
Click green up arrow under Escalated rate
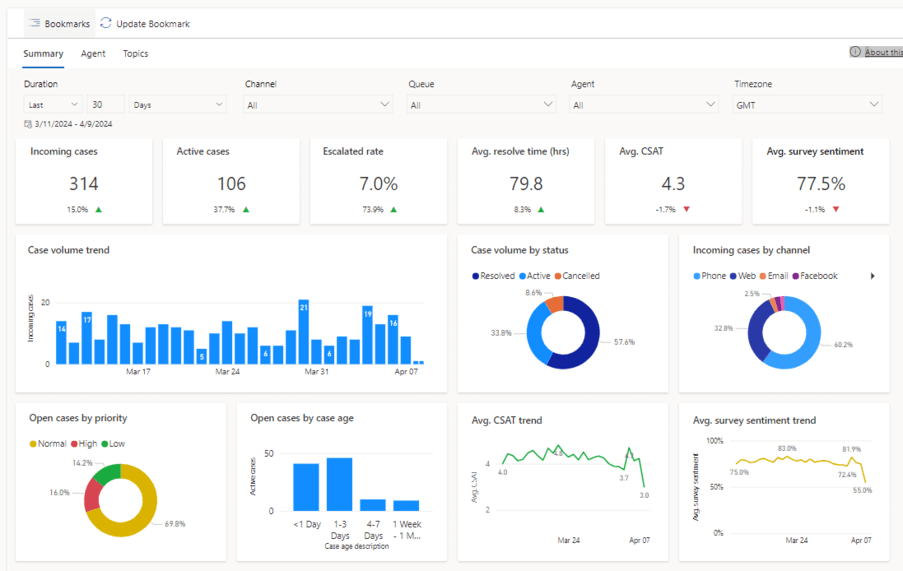[x=393, y=209]
